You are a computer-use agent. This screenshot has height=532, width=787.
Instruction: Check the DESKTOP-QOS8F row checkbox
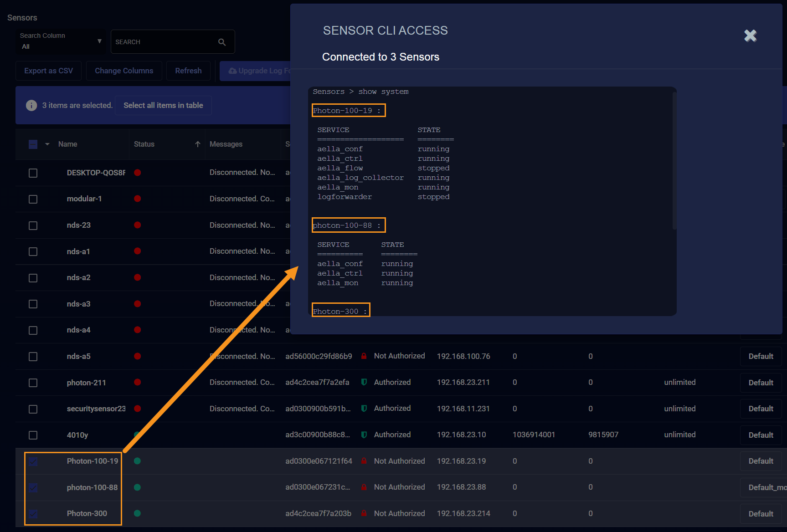[33, 173]
